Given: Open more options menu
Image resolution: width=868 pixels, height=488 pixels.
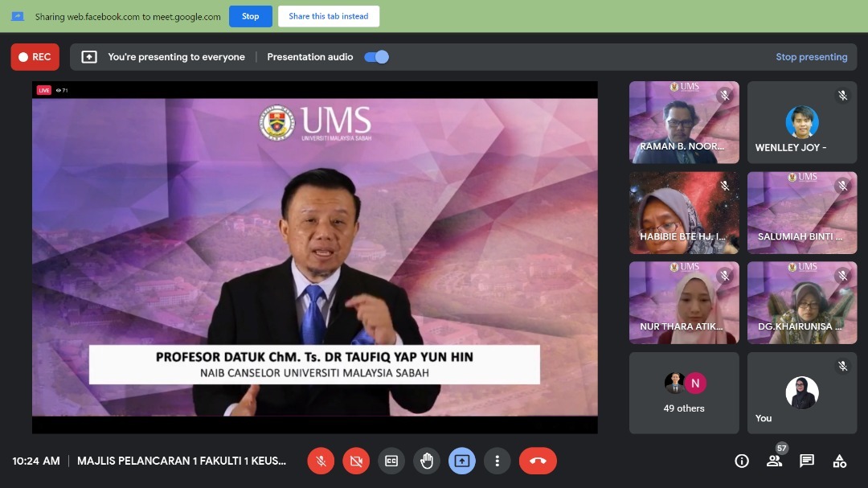Looking at the screenshot, I should (x=497, y=461).
